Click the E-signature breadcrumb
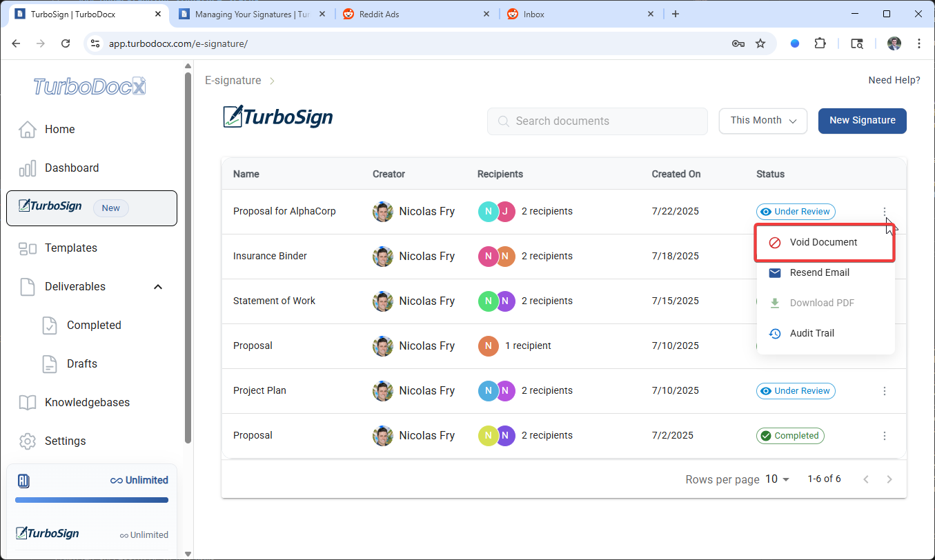 point(233,81)
